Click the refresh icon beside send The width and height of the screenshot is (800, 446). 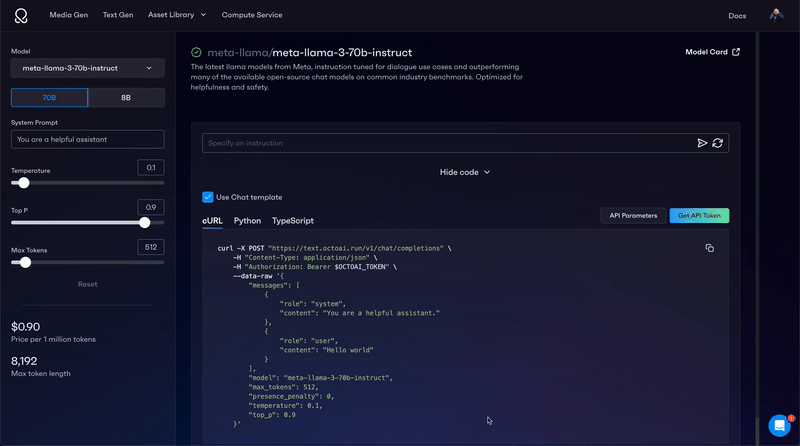click(x=717, y=143)
